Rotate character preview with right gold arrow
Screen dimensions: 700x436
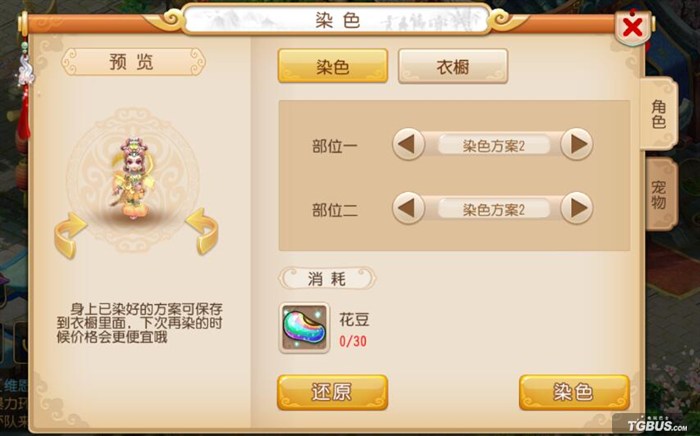pyautogui.click(x=202, y=231)
